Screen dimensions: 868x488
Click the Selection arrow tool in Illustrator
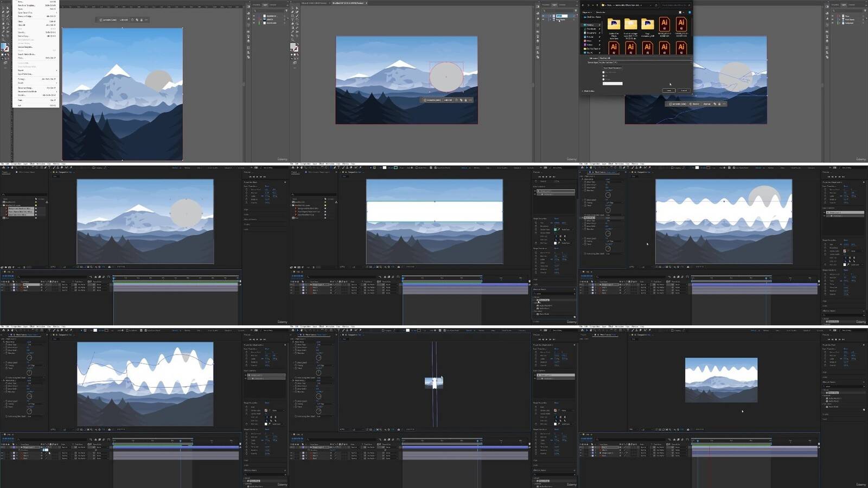3,8
